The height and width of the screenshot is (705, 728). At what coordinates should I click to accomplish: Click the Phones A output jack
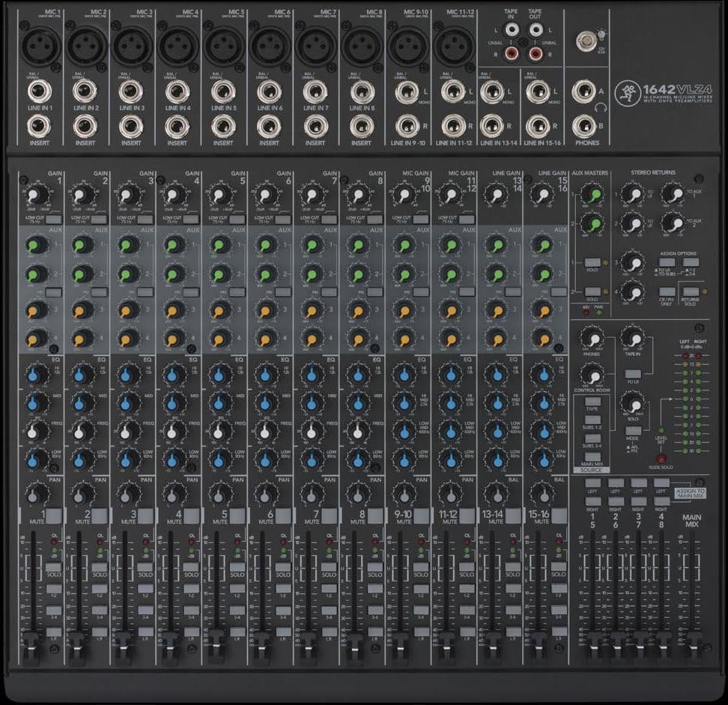coord(584,92)
